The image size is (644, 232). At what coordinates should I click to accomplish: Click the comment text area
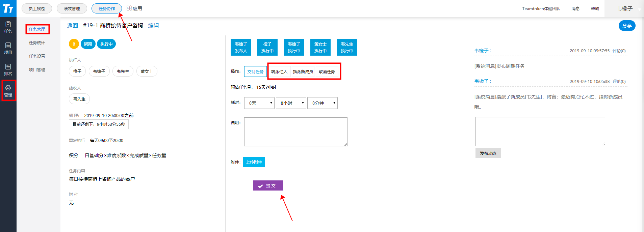540,132
